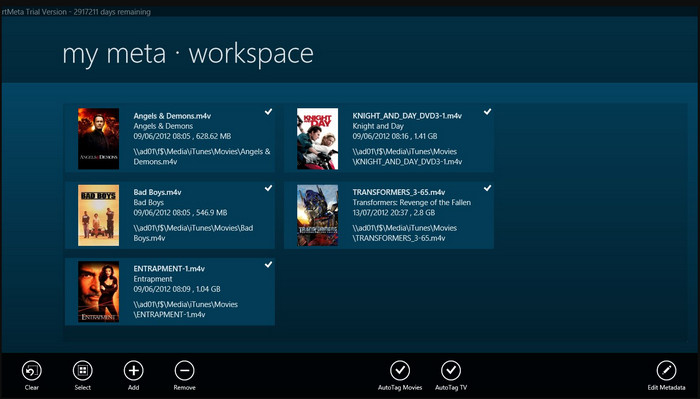The width and height of the screenshot is (700, 399).
Task: Run AutoTag TV
Action: (451, 370)
